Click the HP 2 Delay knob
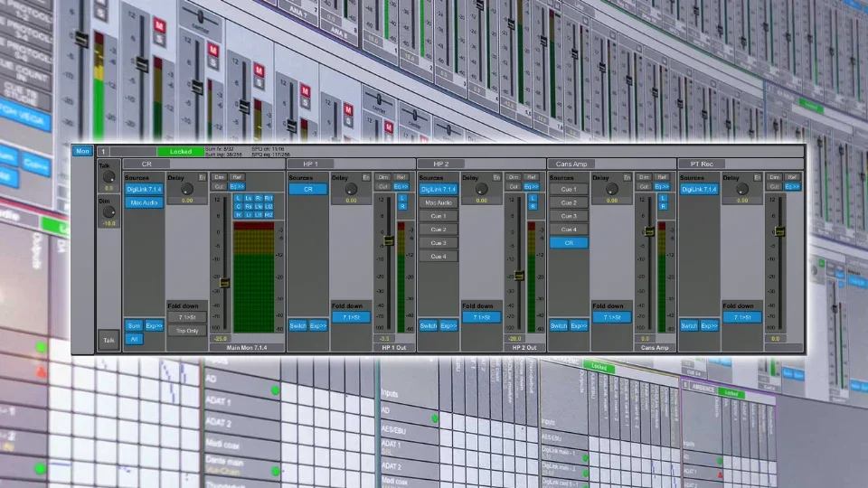Viewport: 868px width, 488px height. click(482, 189)
